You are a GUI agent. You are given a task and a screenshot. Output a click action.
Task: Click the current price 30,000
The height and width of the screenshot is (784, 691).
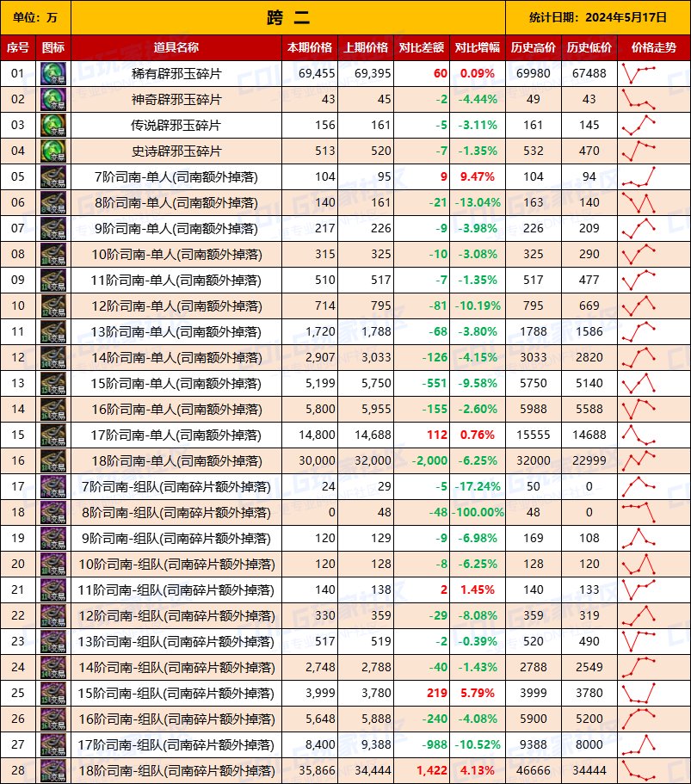coord(317,460)
